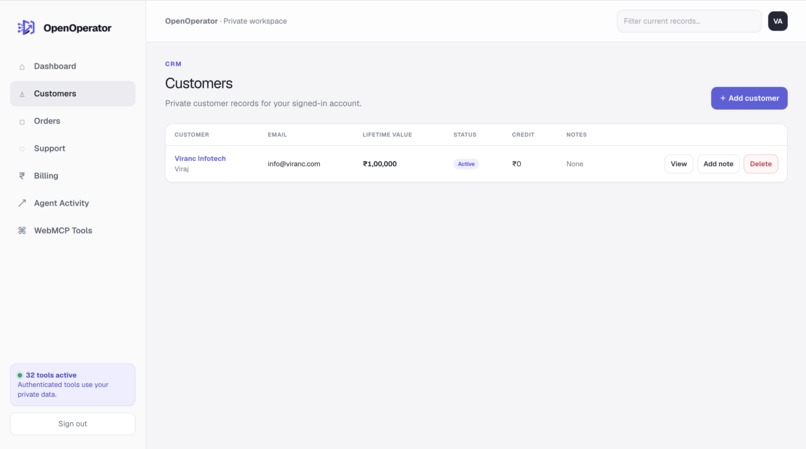
Task: Click the Billing rupee icon
Action: click(x=22, y=175)
